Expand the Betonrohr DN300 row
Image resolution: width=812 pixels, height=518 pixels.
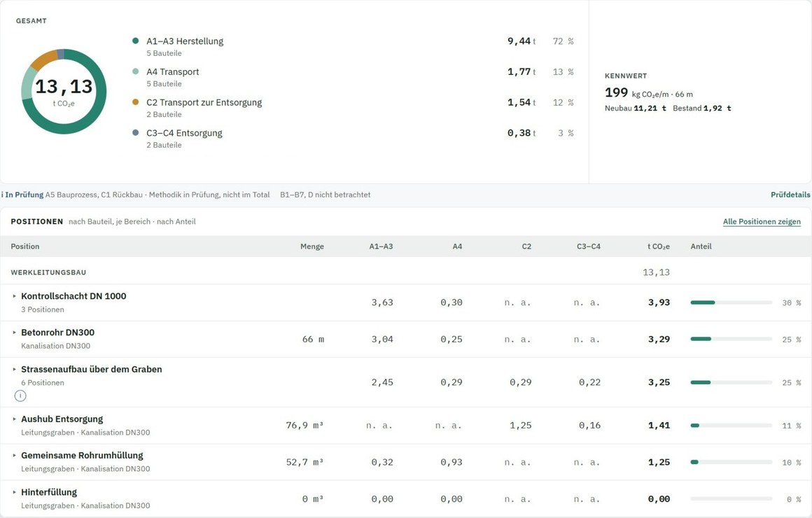(15, 332)
